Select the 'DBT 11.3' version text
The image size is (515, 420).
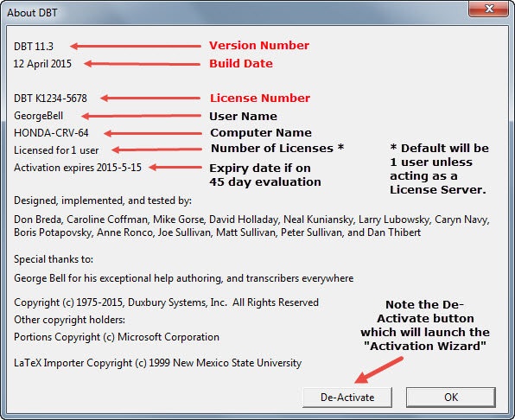click(x=34, y=47)
